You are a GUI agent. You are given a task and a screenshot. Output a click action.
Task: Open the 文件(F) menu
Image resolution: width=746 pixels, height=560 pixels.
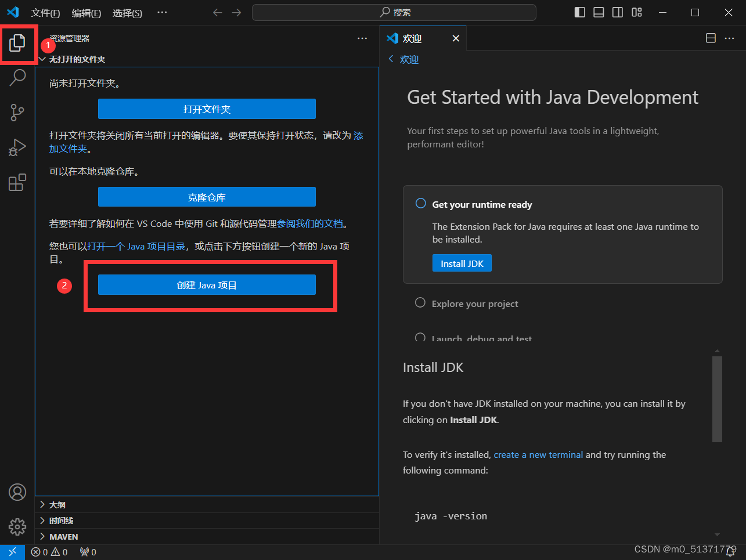[x=45, y=13]
